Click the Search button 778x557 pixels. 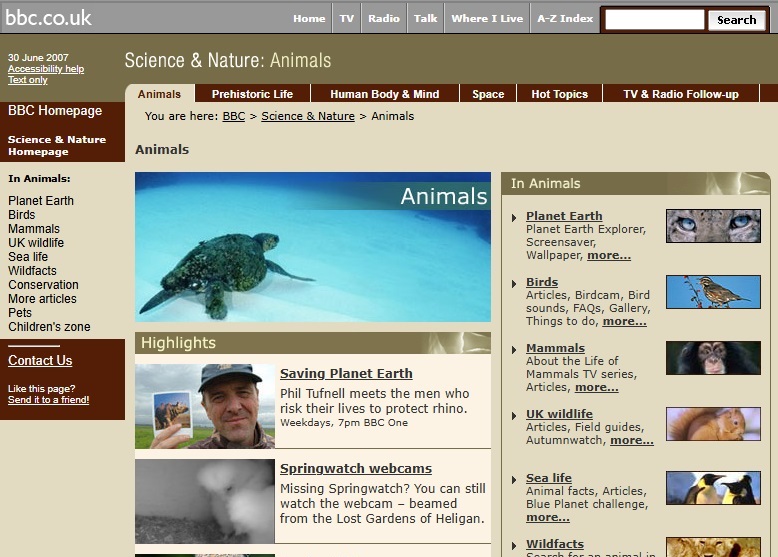click(x=736, y=20)
